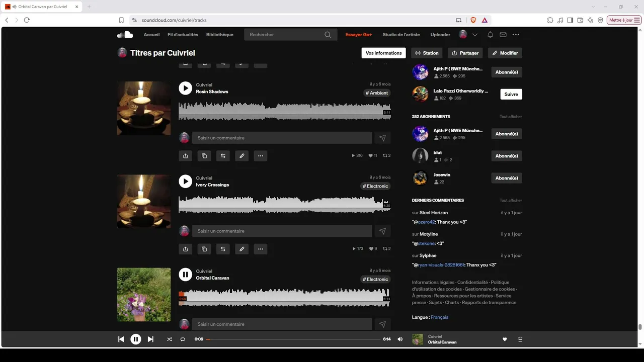Seek within the Ivory Crossings waveform
This screenshot has height=362, width=644.
tap(284, 205)
